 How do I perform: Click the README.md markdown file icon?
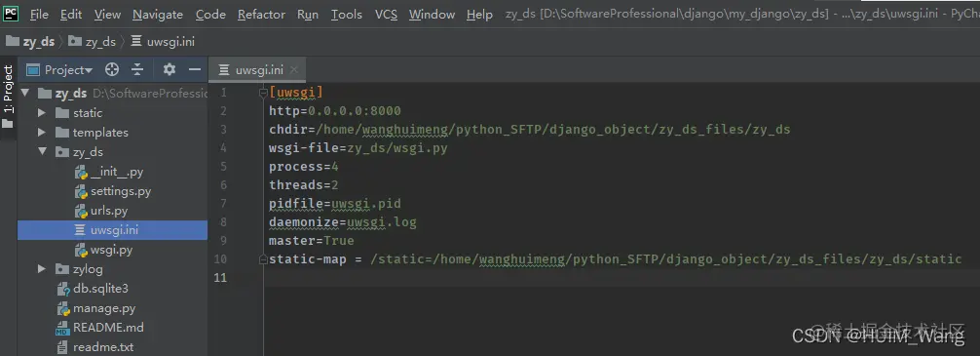tap(62, 328)
